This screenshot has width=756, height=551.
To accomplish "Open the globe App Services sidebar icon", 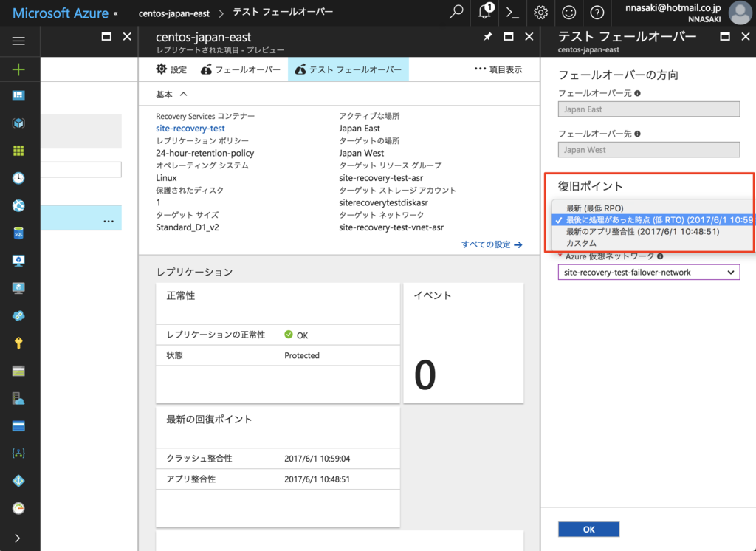I will coord(18,205).
